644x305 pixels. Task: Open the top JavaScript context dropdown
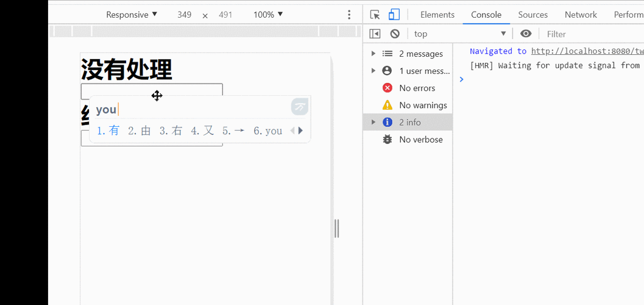click(460, 34)
